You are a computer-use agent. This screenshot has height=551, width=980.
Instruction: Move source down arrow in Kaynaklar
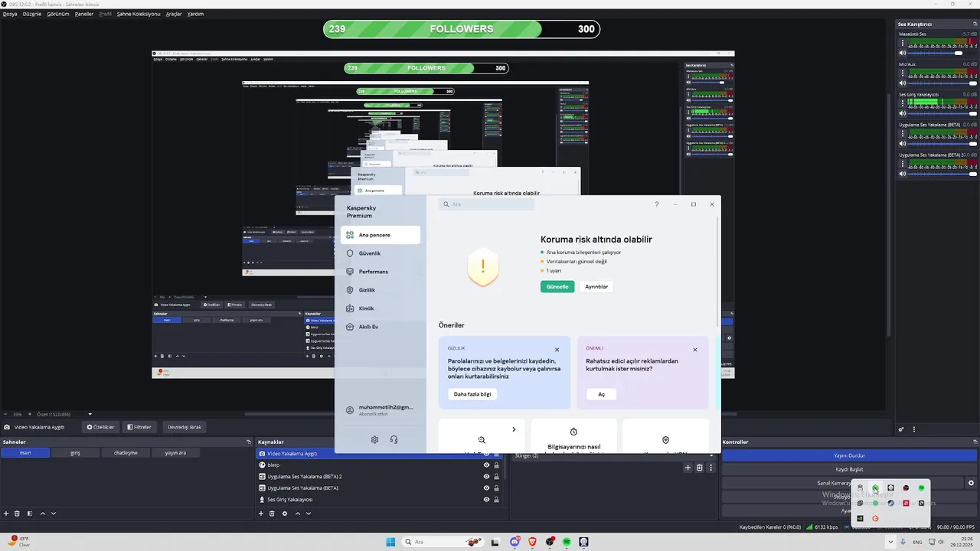pos(309,514)
